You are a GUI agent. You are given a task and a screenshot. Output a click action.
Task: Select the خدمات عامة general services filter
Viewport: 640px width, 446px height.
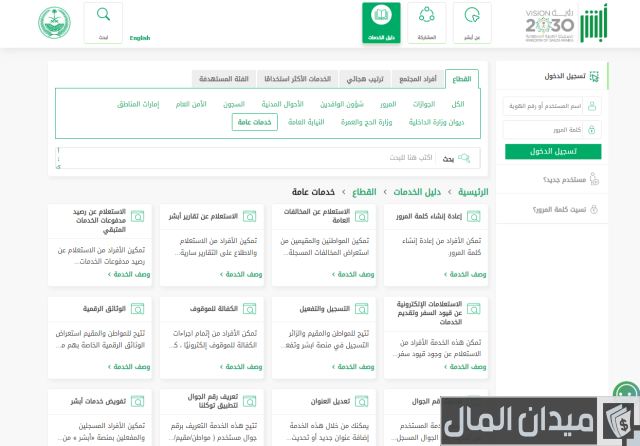(255, 122)
